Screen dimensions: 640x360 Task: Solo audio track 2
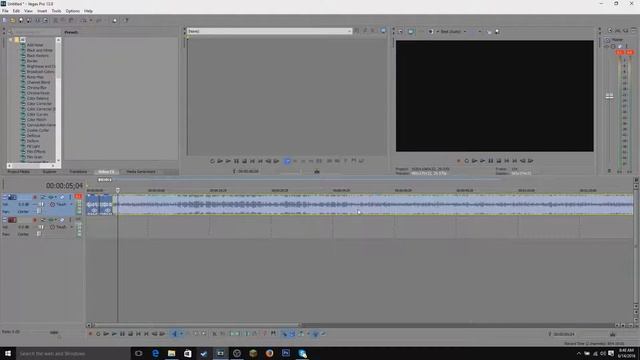pyautogui.click(x=70, y=220)
